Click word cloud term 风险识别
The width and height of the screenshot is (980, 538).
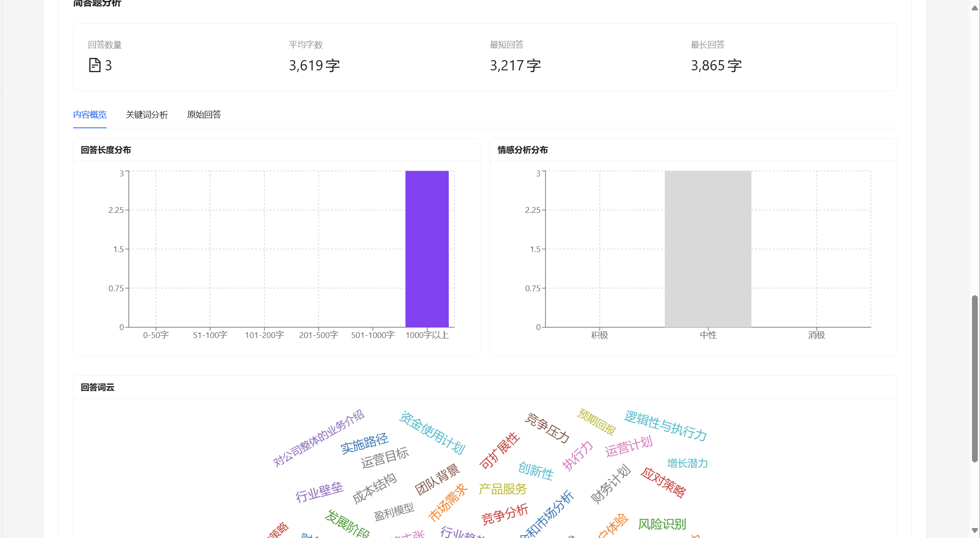pyautogui.click(x=662, y=524)
